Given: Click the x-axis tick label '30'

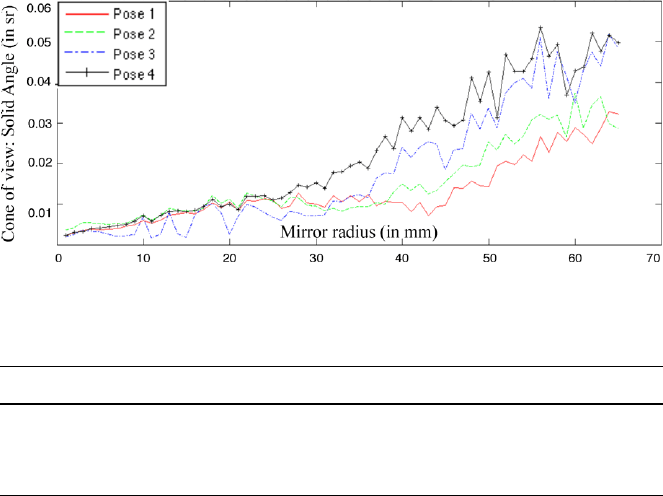Looking at the screenshot, I should click(316, 258).
